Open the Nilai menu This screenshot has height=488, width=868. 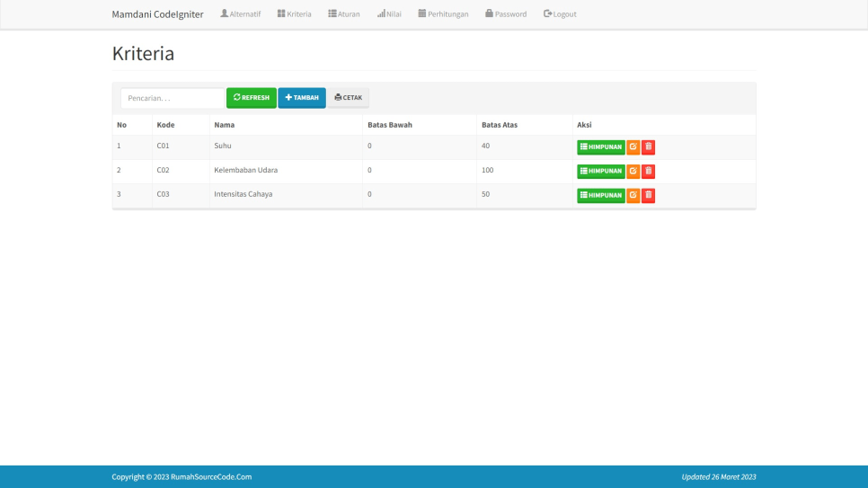389,14
